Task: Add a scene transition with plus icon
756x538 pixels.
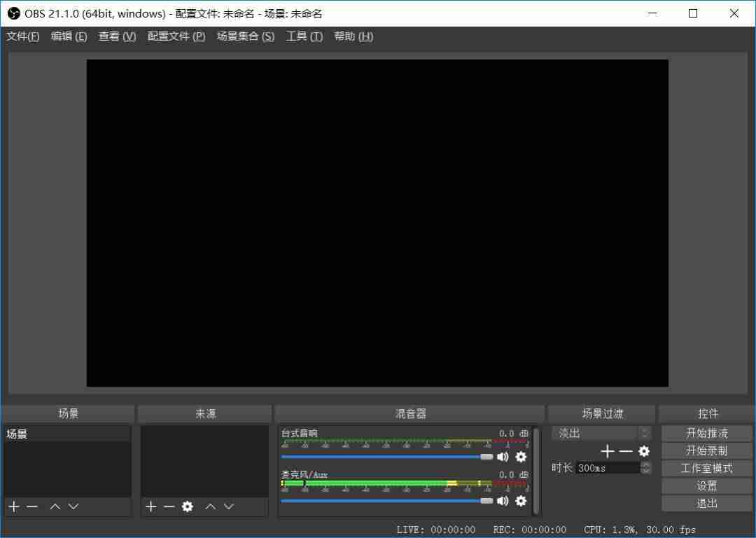Action: 608,451
